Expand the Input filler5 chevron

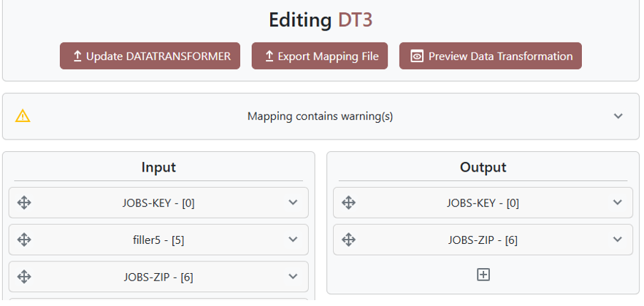pos(293,240)
